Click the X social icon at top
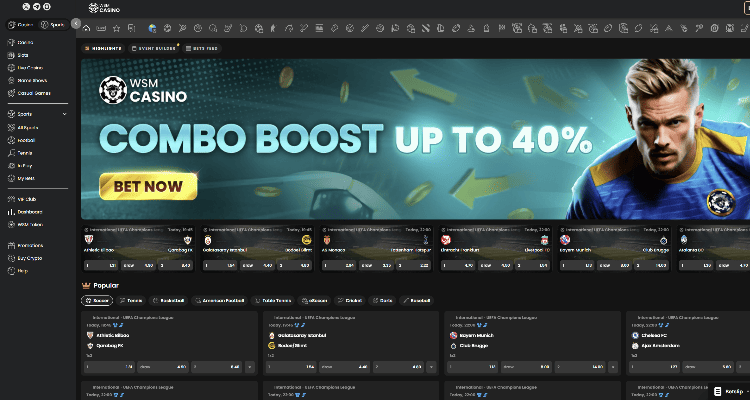 25,6
